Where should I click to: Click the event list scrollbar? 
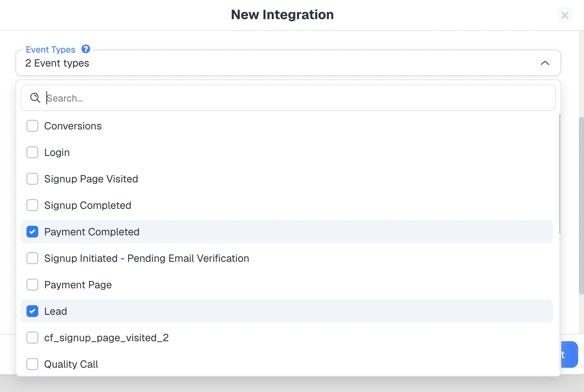559,174
